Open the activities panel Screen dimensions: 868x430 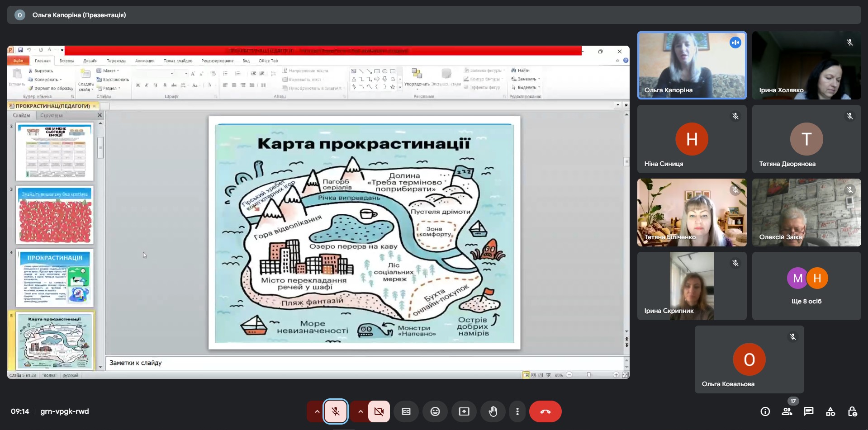click(830, 411)
